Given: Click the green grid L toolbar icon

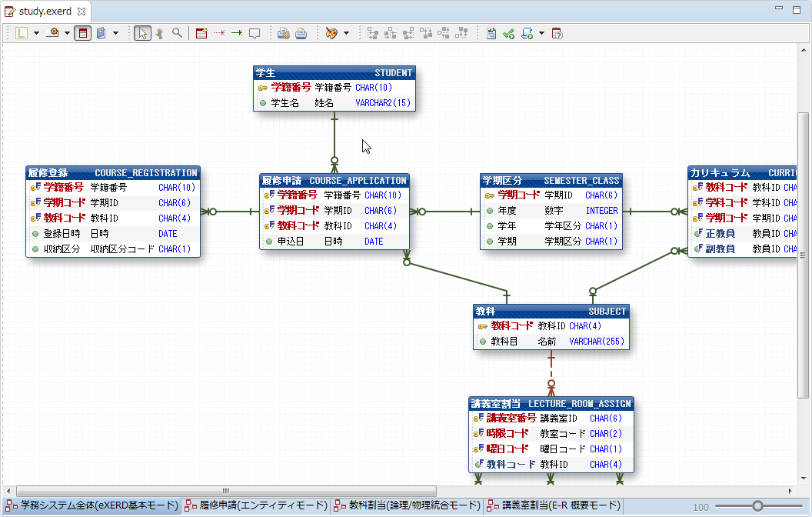Looking at the screenshot, I should click(x=22, y=33).
